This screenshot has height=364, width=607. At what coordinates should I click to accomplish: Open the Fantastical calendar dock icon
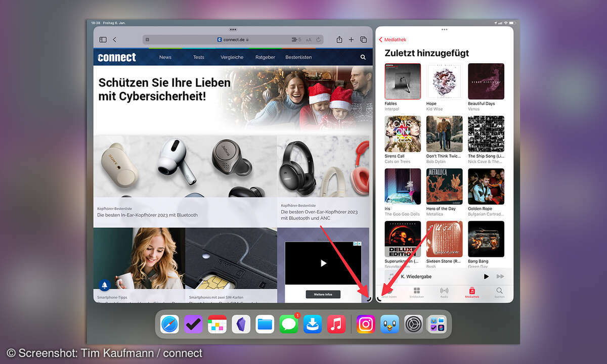pos(217,324)
